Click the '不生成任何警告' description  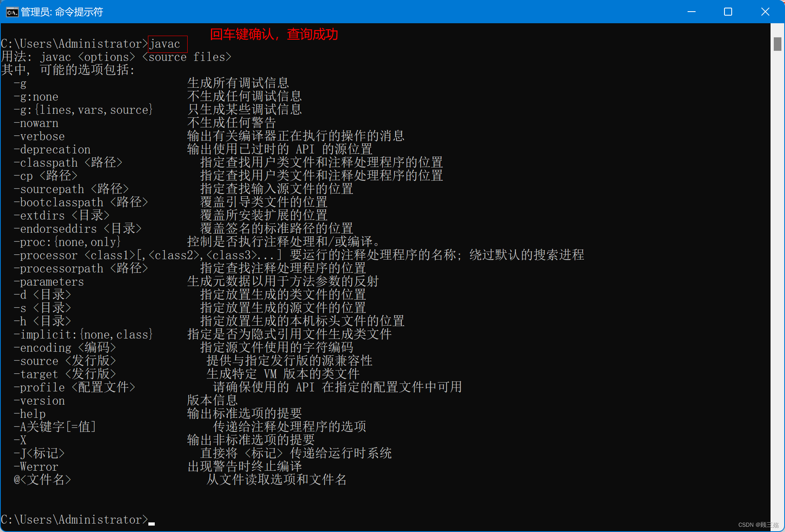[232, 123]
